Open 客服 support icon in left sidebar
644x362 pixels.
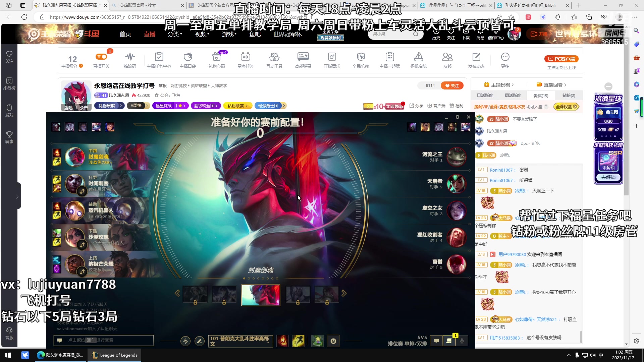9,334
